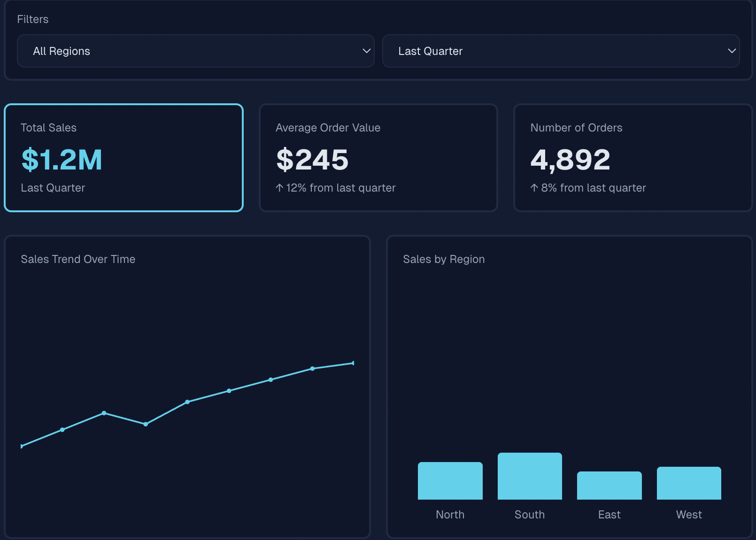Click the last data point on the trend line

pyautogui.click(x=353, y=363)
